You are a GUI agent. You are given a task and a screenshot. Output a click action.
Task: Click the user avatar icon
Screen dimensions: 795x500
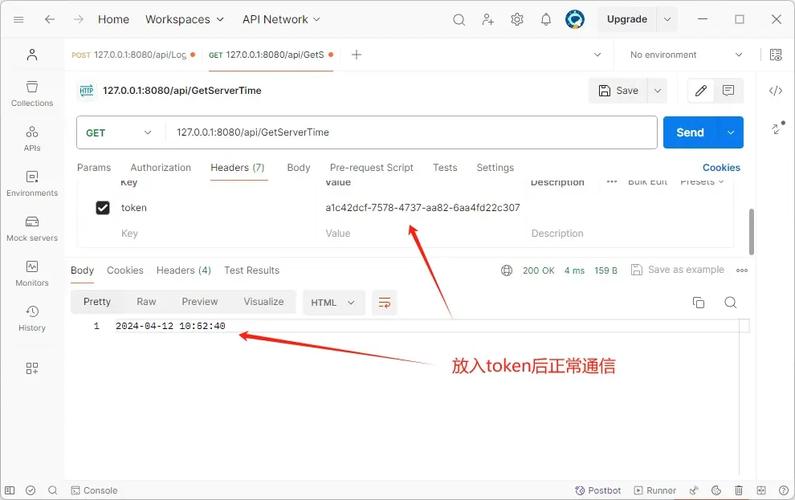pyautogui.click(x=574, y=20)
